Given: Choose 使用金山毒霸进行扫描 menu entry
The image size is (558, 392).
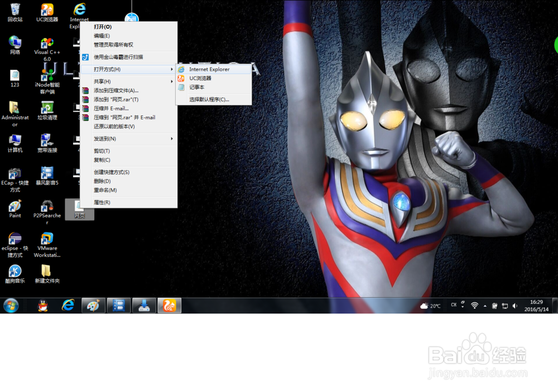Looking at the screenshot, I should click(129, 57).
